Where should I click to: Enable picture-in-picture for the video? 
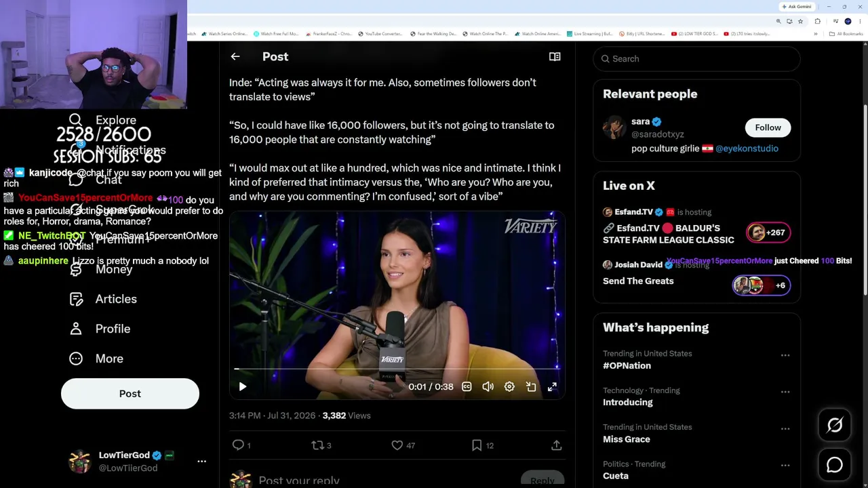[531, 387]
